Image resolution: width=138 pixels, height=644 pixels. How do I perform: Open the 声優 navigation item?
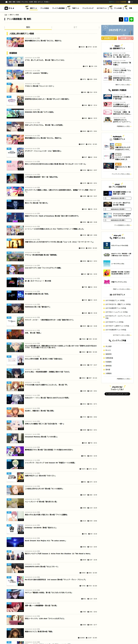[x=130, y=8]
